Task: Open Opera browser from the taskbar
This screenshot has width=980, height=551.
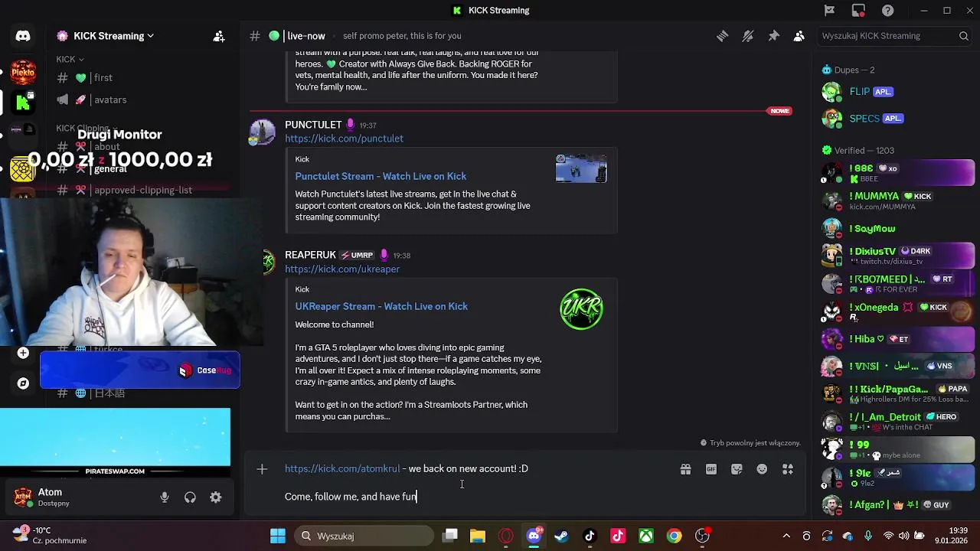Action: tap(506, 536)
